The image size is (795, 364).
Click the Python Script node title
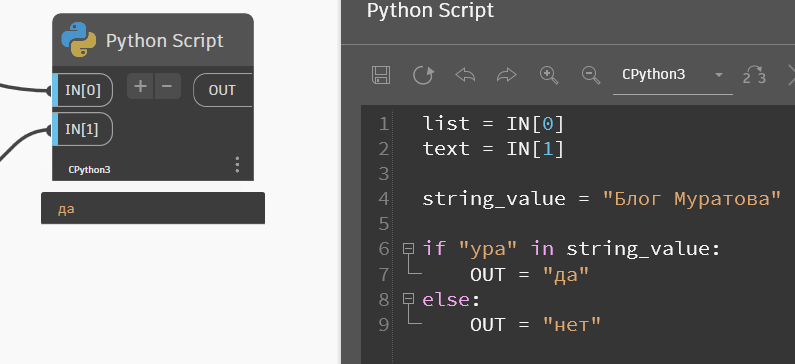pyautogui.click(x=164, y=41)
